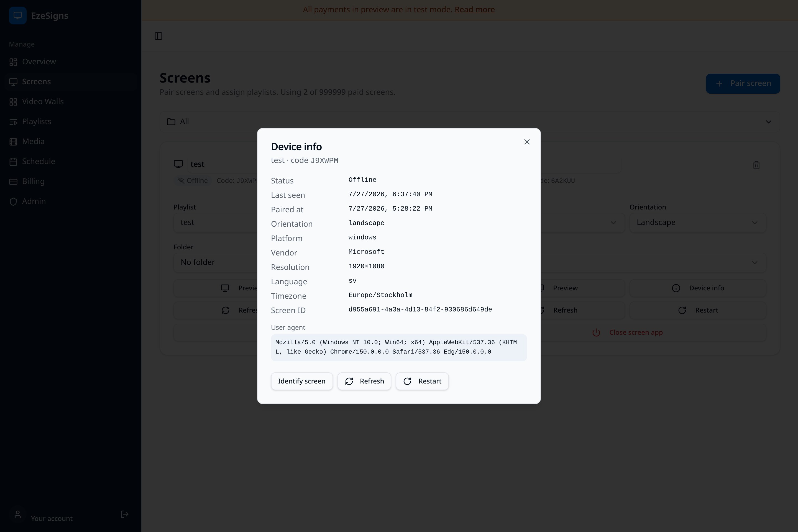Open Screens in sidebar
Screen dimensions: 798x532
pyautogui.click(x=71, y=82)
